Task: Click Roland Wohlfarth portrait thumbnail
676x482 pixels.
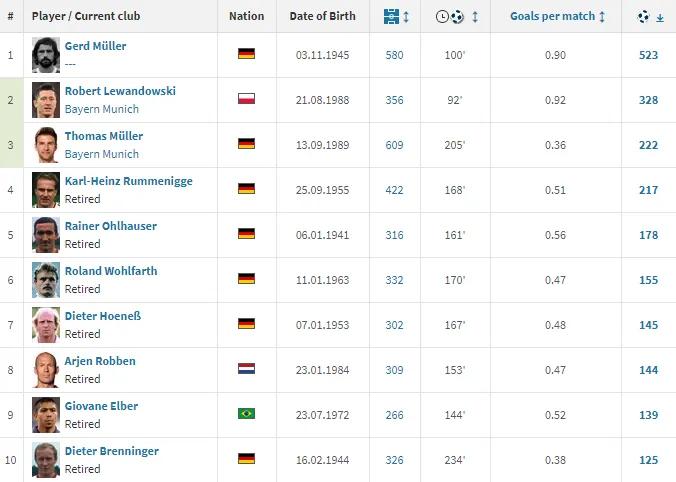Action: click(46, 280)
